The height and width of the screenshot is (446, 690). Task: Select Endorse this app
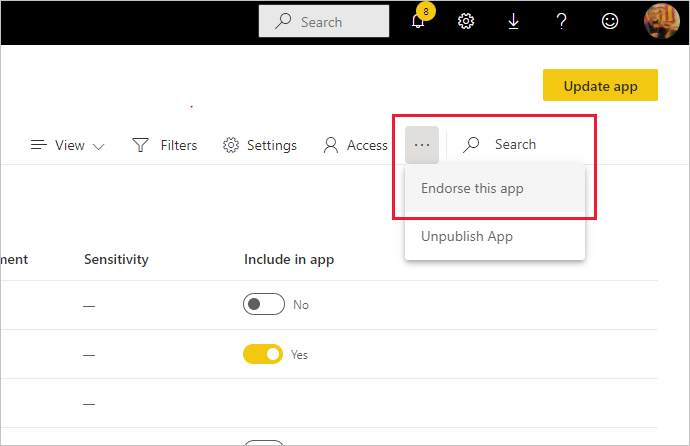coord(472,188)
